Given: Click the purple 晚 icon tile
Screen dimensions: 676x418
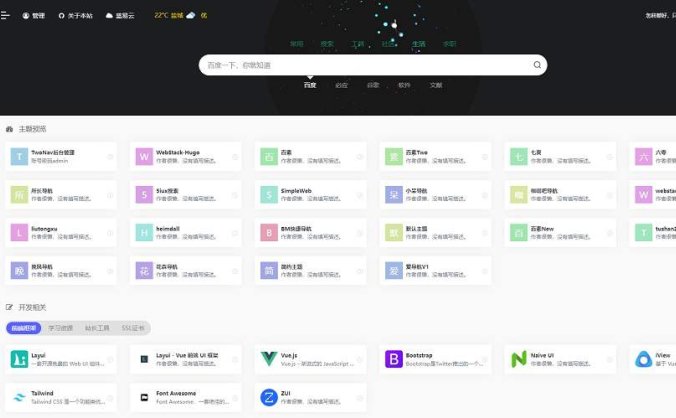Looking at the screenshot, I should [x=19, y=271].
